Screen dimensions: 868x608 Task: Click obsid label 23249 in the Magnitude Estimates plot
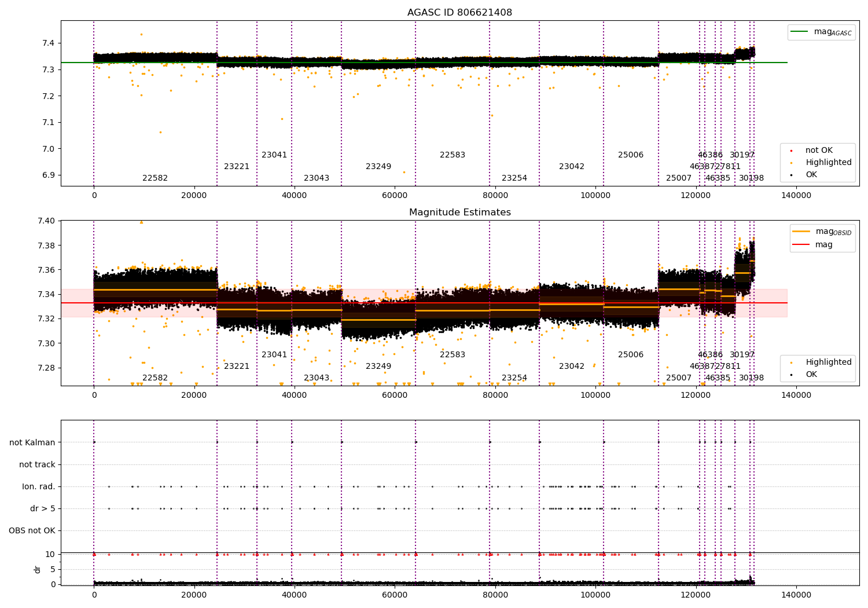click(x=378, y=367)
